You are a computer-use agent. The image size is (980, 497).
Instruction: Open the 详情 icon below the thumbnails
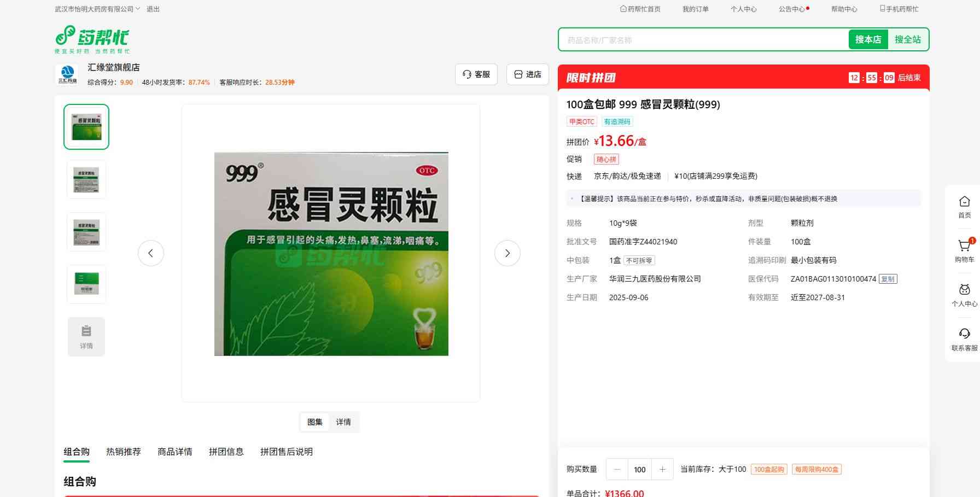86,337
